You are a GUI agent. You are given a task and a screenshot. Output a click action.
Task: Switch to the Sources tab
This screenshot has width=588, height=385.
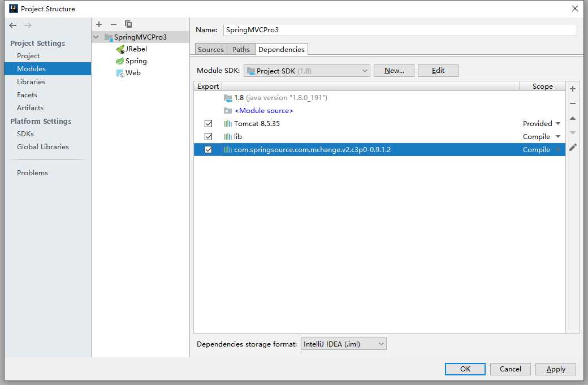(x=211, y=50)
